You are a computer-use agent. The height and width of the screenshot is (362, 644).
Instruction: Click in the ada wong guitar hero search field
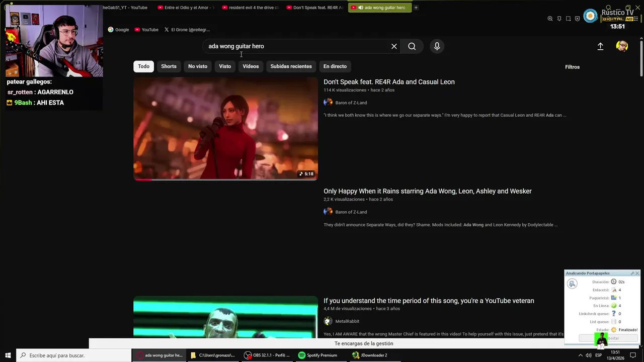297,46
